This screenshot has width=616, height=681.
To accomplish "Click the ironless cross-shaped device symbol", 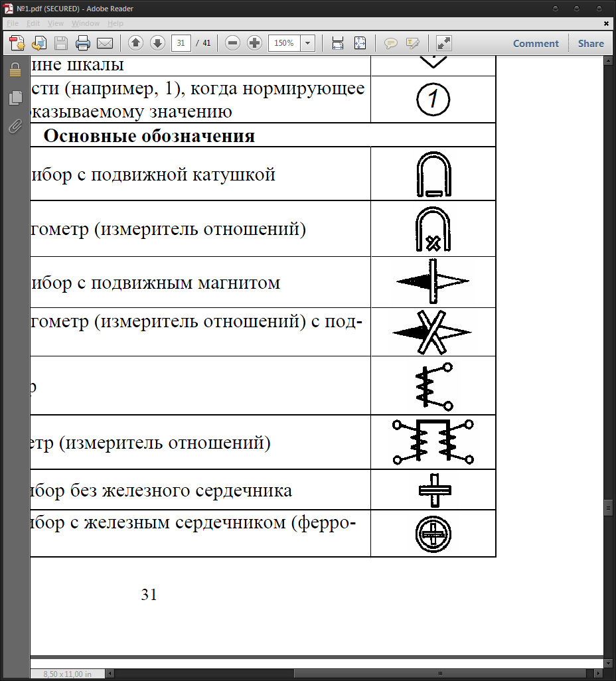I will [x=435, y=491].
